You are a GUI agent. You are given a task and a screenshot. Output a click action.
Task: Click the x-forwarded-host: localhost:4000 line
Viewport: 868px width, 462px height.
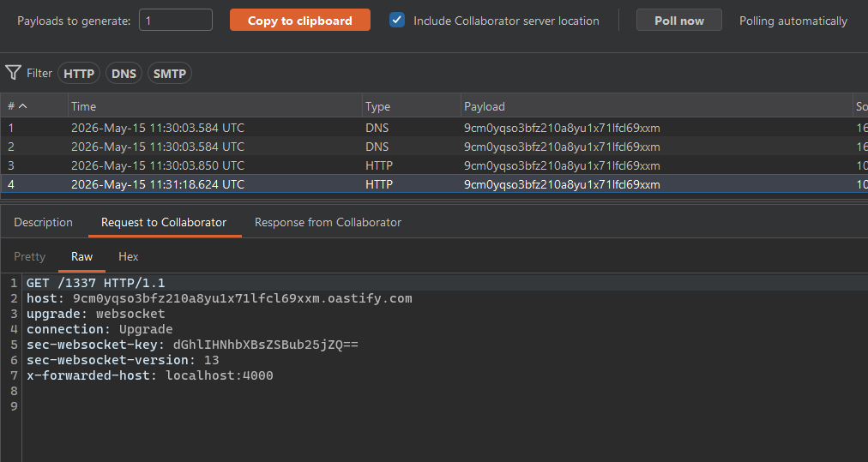point(150,376)
